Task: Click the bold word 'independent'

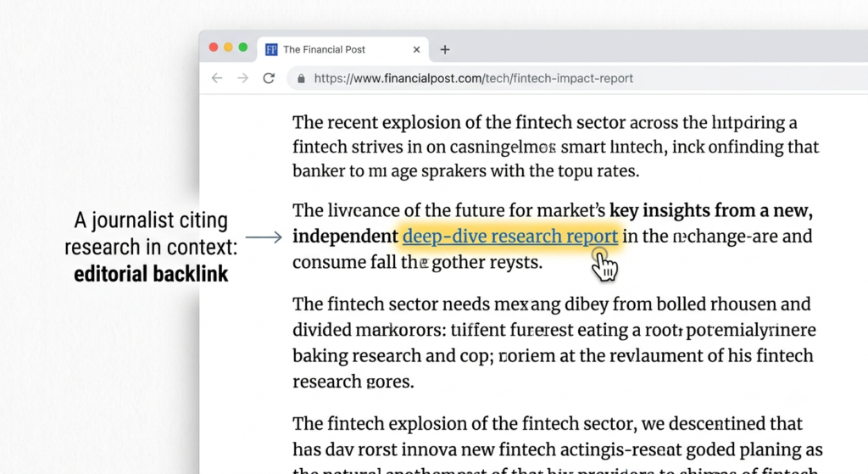Action: click(345, 237)
